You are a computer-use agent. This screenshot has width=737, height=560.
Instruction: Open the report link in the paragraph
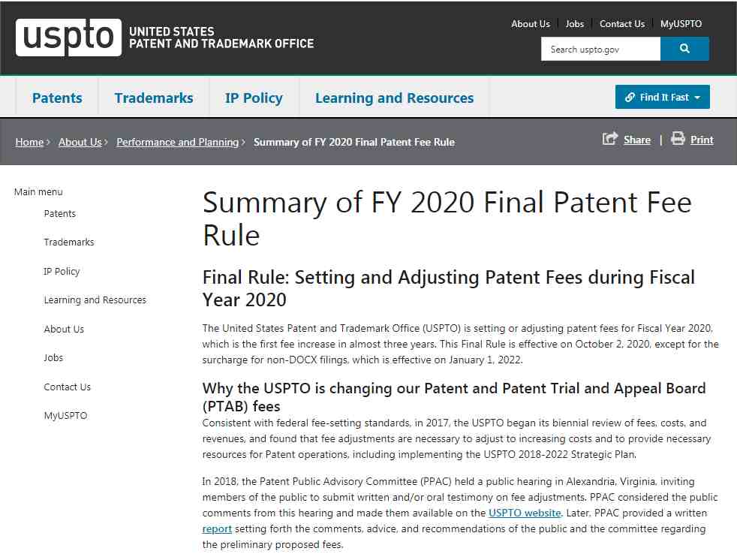coord(217,529)
